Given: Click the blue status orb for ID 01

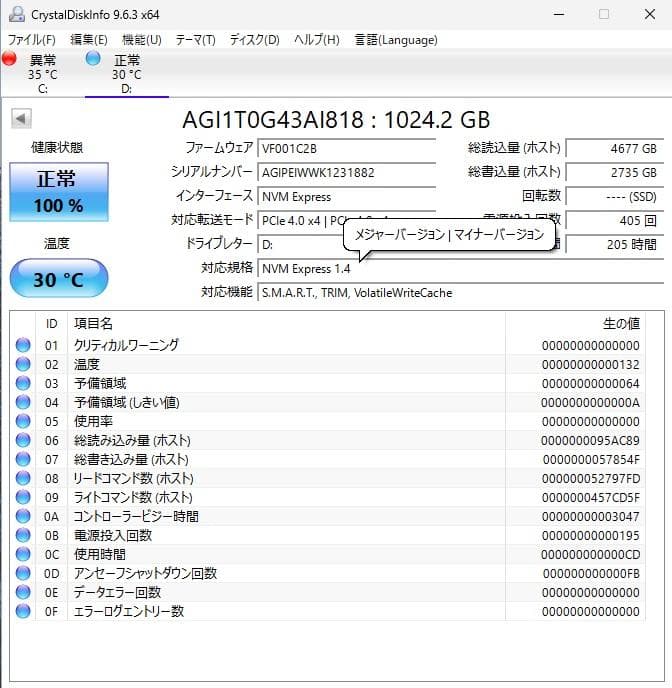Looking at the screenshot, I should 23,345.
